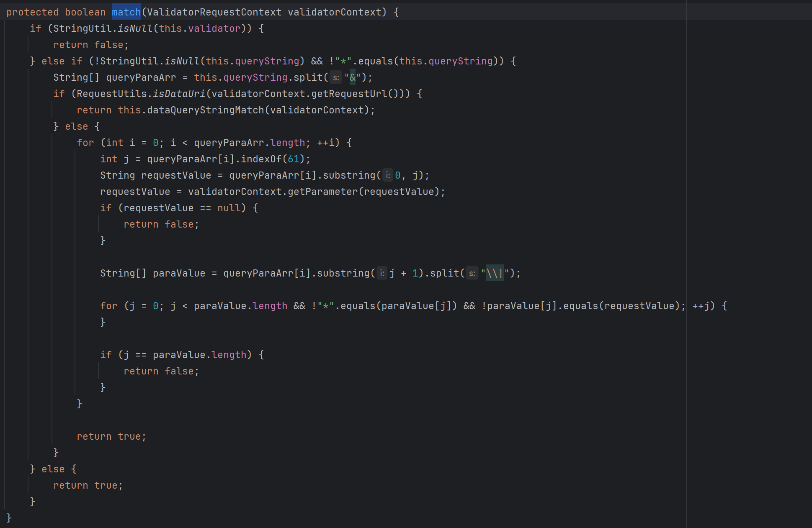The height and width of the screenshot is (528, 812).
Task: Click the 'i:' hint before 0 in substring
Action: [x=388, y=176]
